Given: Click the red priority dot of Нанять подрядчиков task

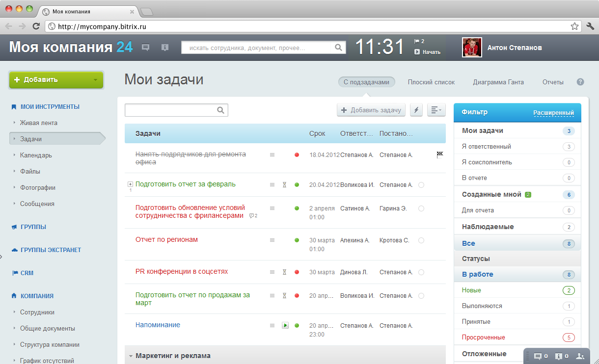Looking at the screenshot, I should pos(297,155).
